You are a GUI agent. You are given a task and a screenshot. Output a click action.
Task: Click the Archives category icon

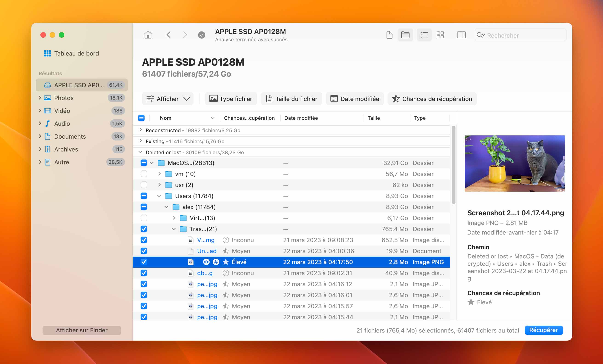click(x=48, y=149)
